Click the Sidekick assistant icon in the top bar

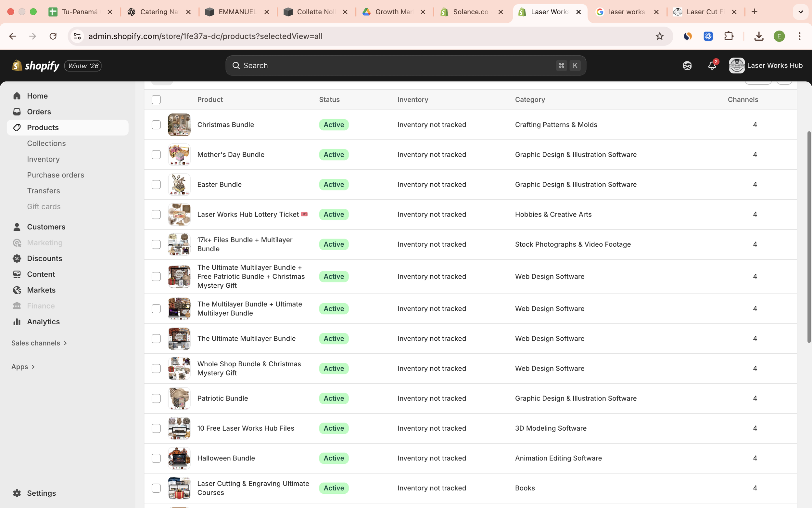point(687,66)
